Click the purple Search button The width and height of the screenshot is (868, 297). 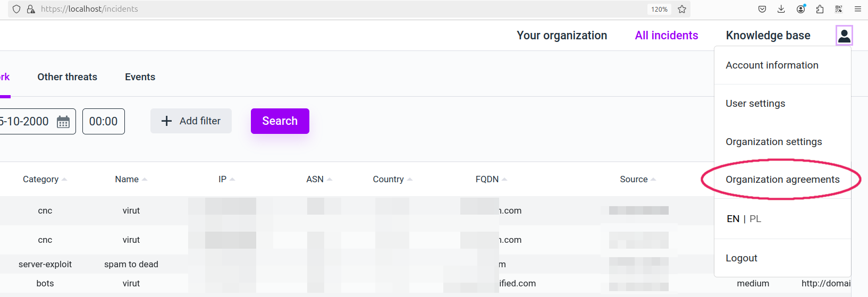pyautogui.click(x=280, y=121)
